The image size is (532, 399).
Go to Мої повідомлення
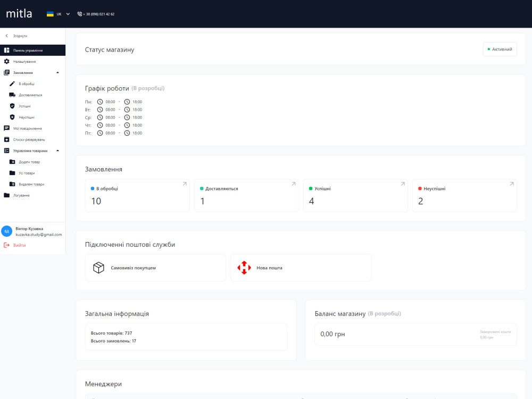[32, 128]
